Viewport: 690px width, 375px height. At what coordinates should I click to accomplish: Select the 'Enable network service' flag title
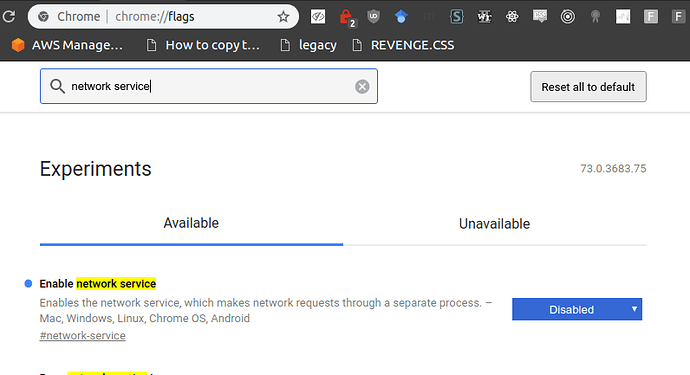[98, 284]
